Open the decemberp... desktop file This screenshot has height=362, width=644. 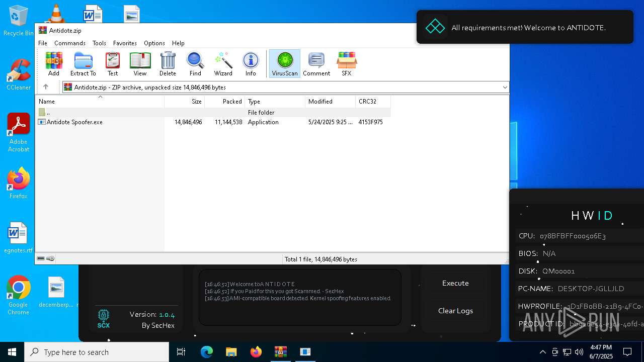(56, 292)
